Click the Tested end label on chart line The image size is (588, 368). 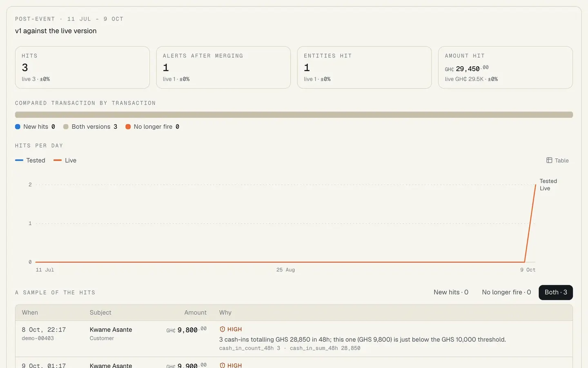click(x=548, y=181)
